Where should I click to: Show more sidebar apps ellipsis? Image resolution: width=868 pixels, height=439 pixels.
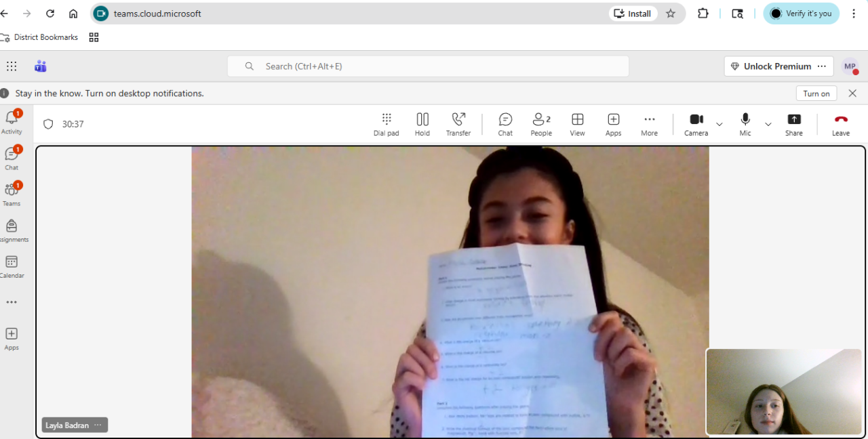click(x=12, y=302)
